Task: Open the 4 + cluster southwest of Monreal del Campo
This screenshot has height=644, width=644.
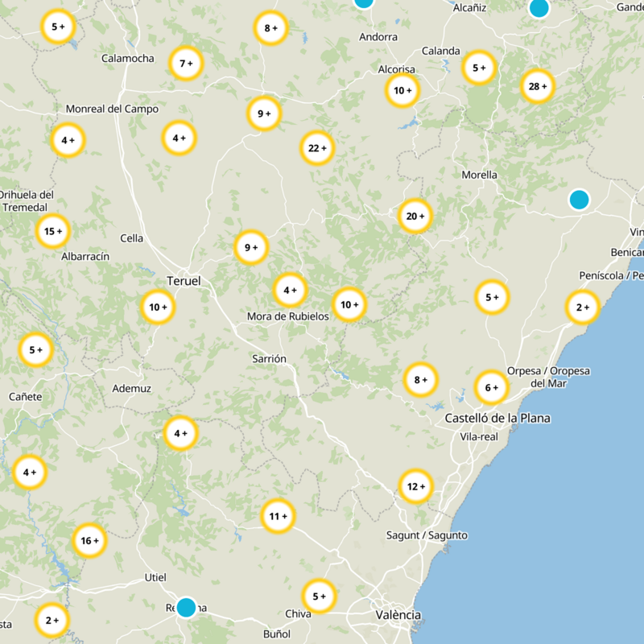Action: point(68,140)
